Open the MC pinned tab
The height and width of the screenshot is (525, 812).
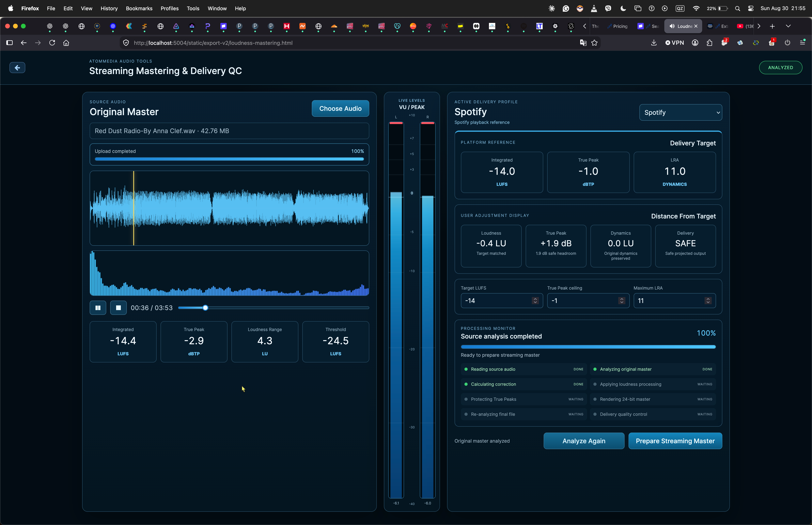pos(445,26)
